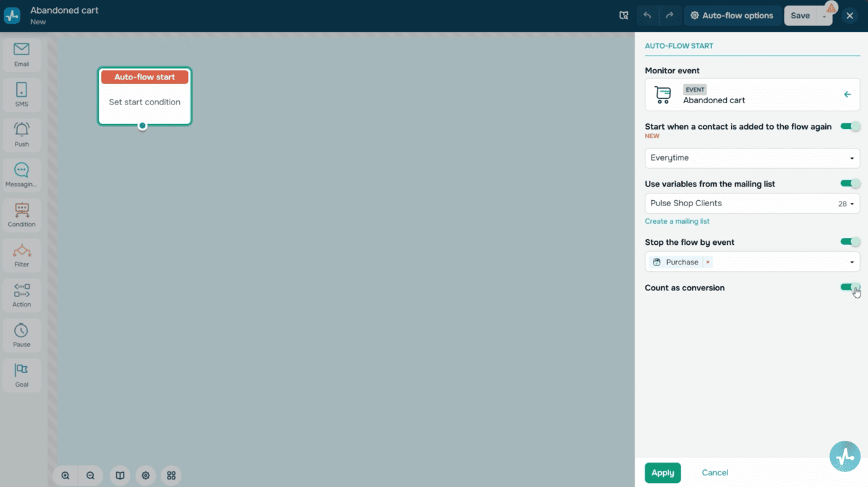Open Auto-flow options

[x=732, y=16]
